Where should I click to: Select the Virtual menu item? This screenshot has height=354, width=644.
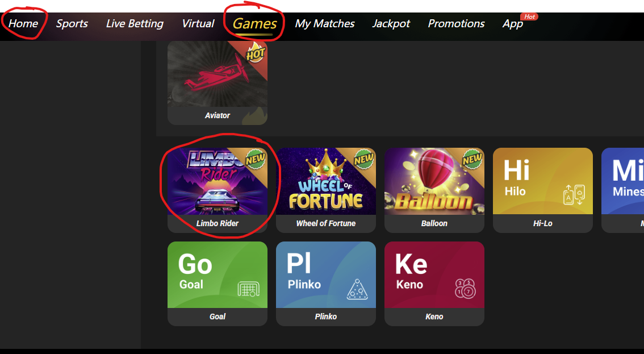click(x=198, y=23)
